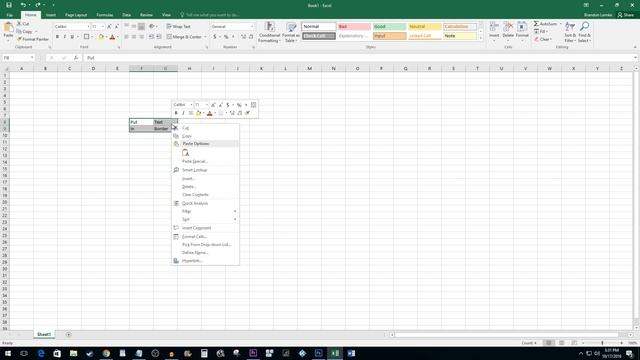
Task: Toggle ribbon center horizontal alignment
Action: click(134, 37)
